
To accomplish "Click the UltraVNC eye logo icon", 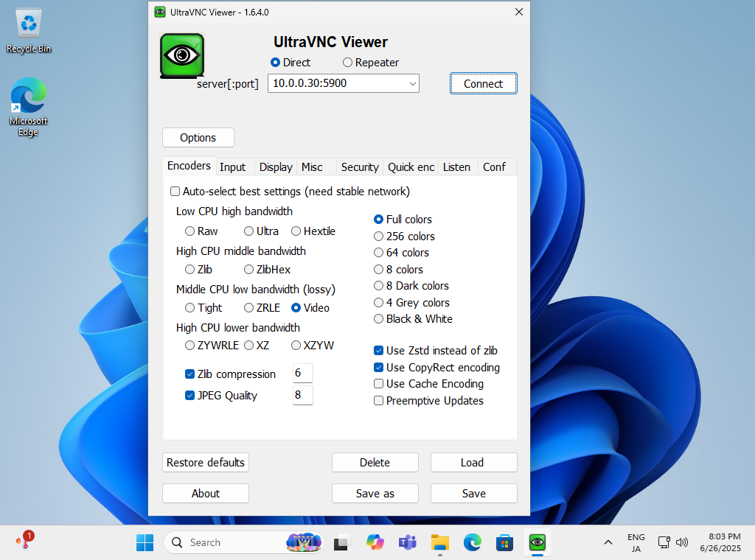I will [x=181, y=55].
